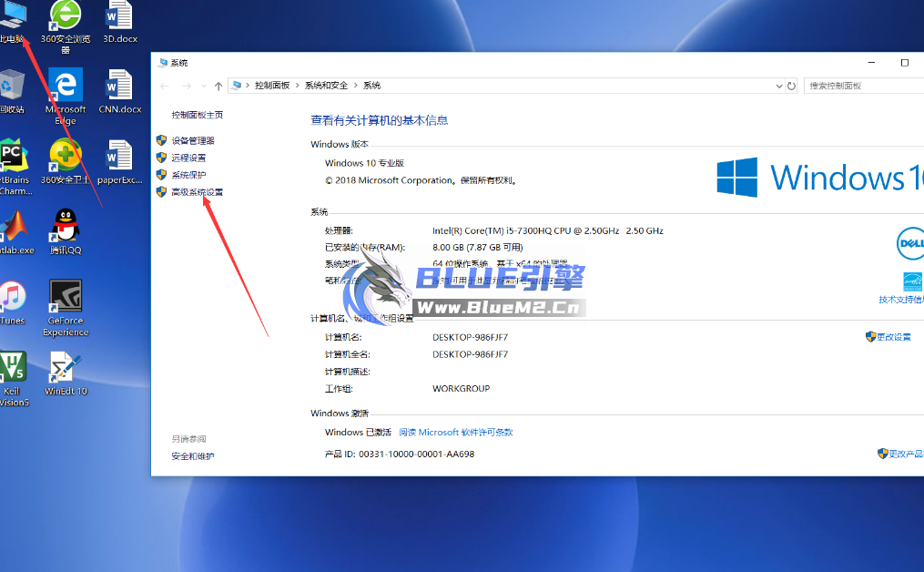Select 控制面板 breadcrumb in address bar
This screenshot has height=572, width=924.
[x=272, y=86]
